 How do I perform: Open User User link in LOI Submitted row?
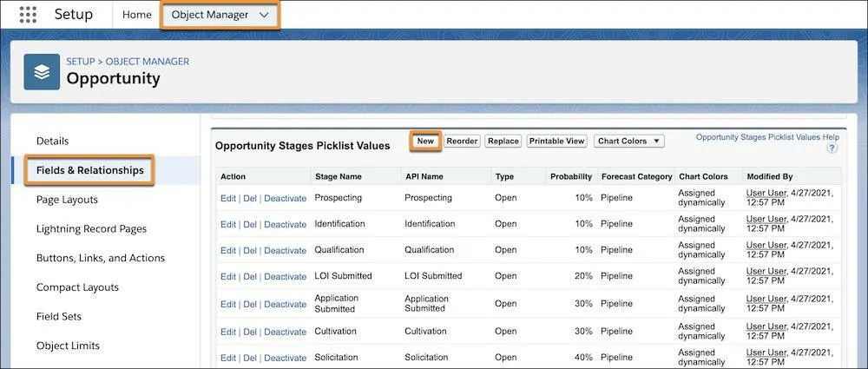(x=766, y=271)
